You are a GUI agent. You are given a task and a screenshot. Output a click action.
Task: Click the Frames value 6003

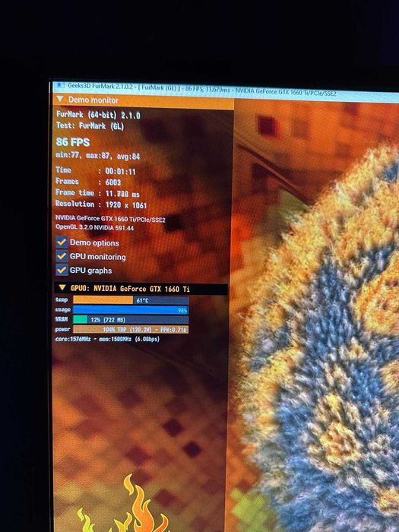click(x=113, y=182)
